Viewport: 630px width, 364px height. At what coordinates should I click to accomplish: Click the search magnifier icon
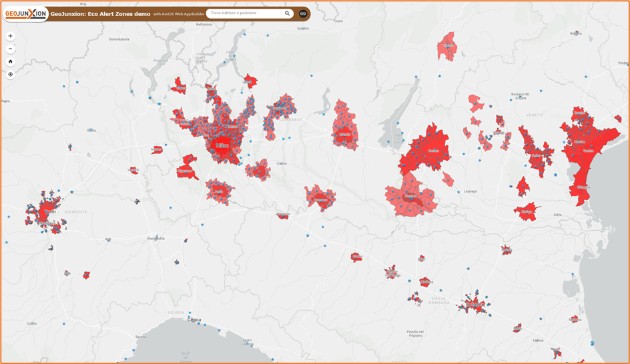(x=287, y=13)
